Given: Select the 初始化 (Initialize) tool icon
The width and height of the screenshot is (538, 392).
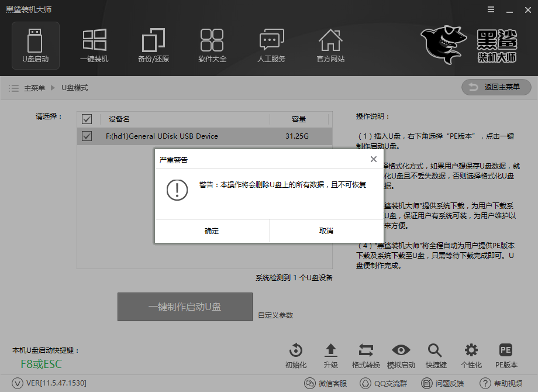Looking at the screenshot, I should click(x=295, y=354).
